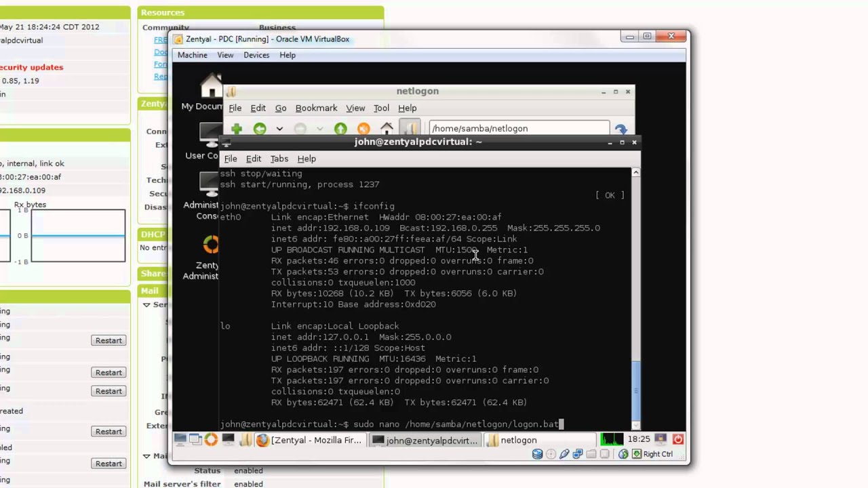Open the Go menu in netlogon

click(x=281, y=108)
